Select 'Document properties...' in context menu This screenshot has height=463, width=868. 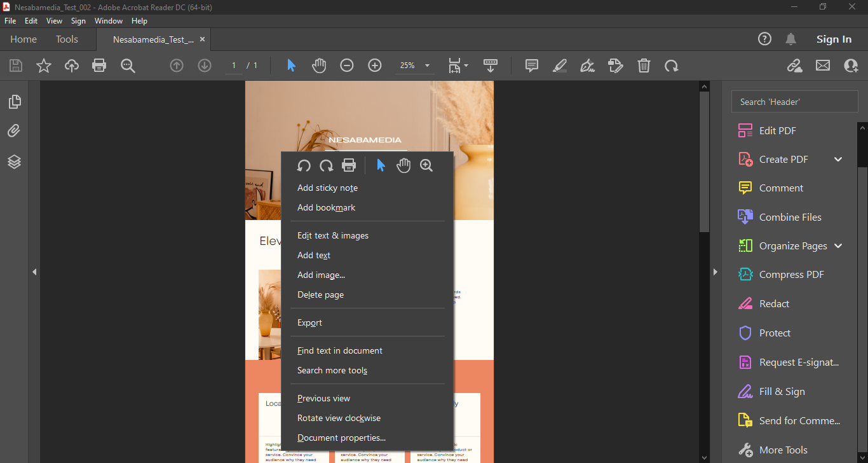click(x=341, y=438)
